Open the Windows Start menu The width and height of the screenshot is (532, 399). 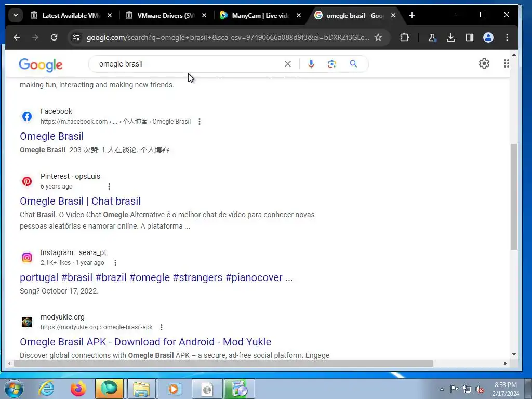click(x=14, y=389)
